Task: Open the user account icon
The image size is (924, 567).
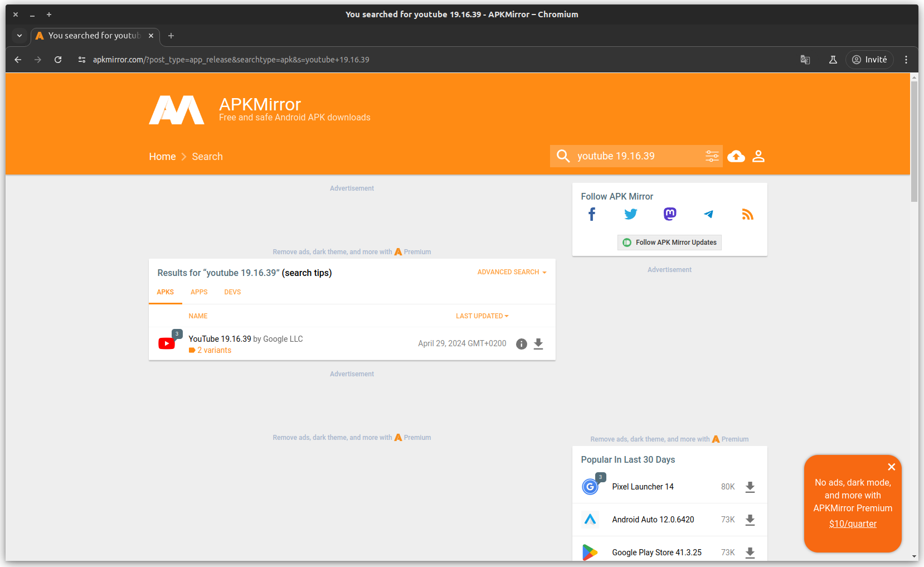Action: (x=758, y=156)
